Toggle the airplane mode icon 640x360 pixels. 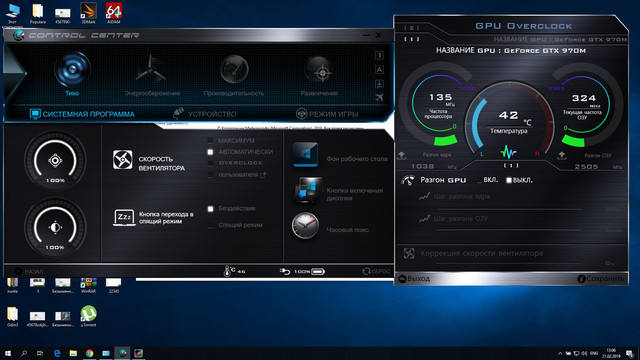coord(379,97)
